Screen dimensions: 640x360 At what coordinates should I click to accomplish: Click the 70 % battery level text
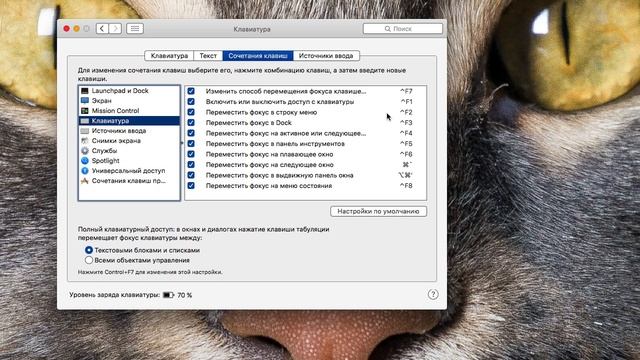coord(184,295)
